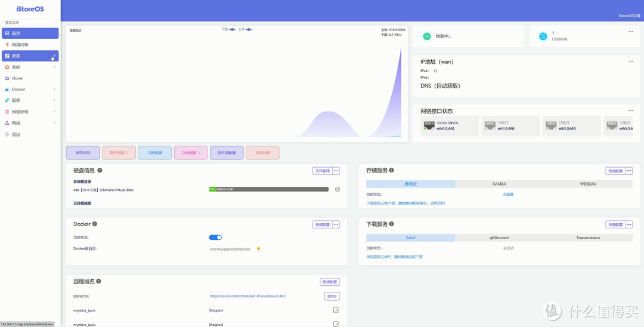The width and height of the screenshot is (644, 327).
Task: Click the 网络向导 quick button
Action: [x=83, y=153]
